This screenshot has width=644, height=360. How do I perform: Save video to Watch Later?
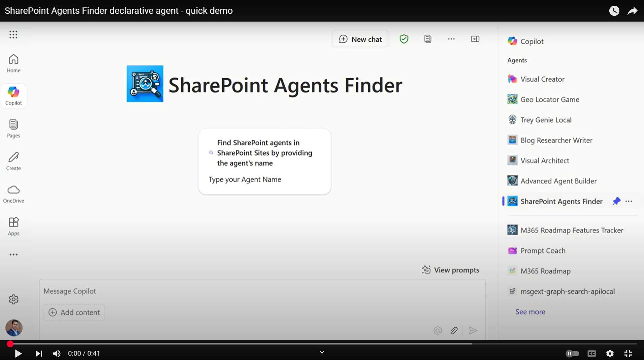(614, 10)
